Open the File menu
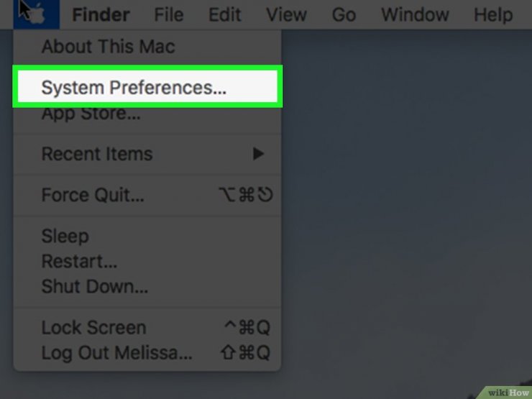The width and height of the screenshot is (532, 399). click(x=169, y=15)
